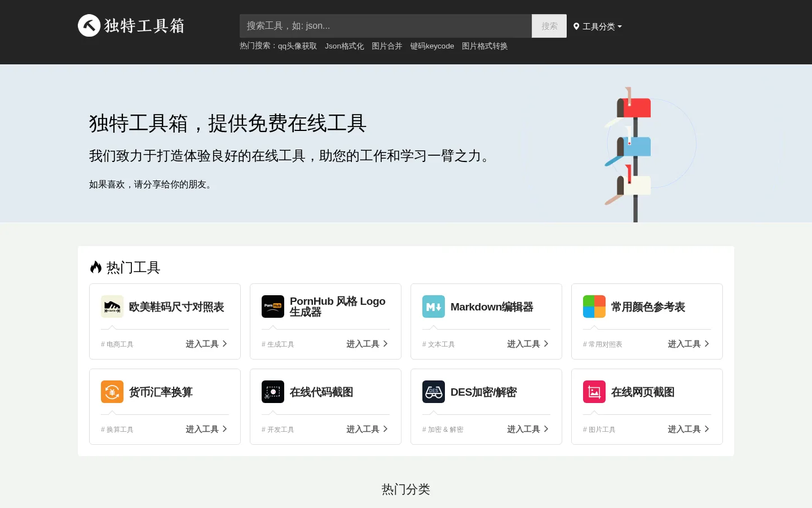
Task: Click the 在线代码截图 icon
Action: pos(273,392)
